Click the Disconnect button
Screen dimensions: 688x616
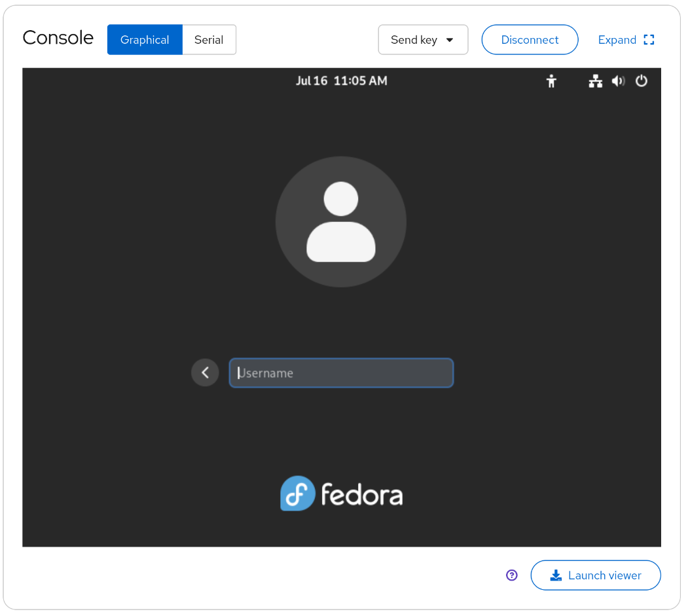pos(530,39)
